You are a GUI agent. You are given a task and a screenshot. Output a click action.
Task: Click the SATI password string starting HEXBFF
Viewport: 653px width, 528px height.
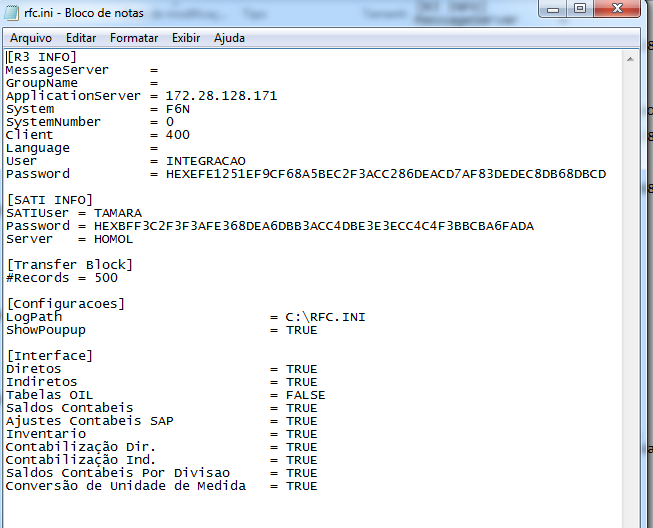pos(314,226)
